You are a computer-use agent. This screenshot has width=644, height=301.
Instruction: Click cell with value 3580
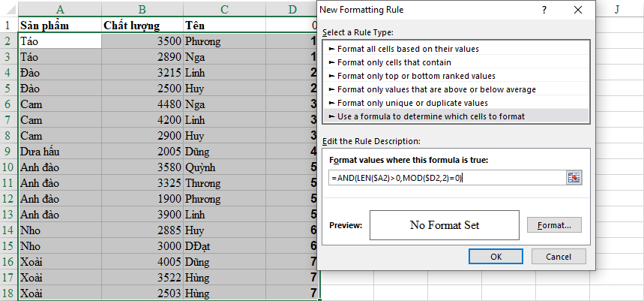click(x=142, y=167)
